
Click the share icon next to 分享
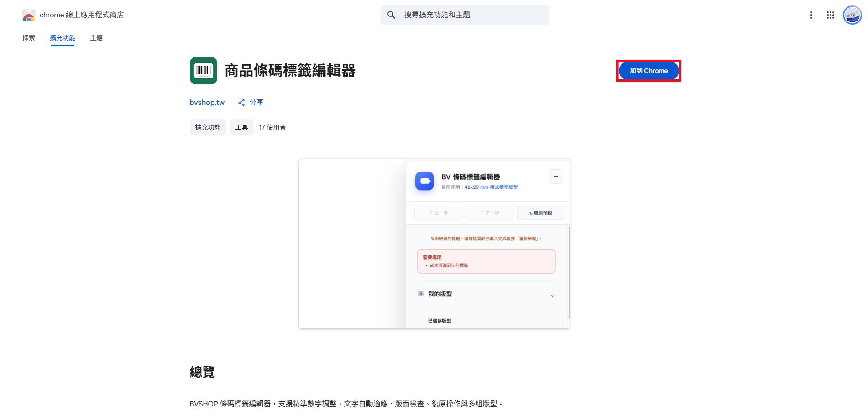coord(241,103)
